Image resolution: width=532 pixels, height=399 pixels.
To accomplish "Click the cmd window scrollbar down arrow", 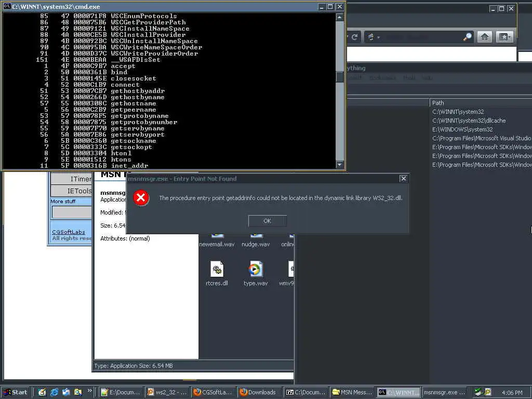I will 340,165.
